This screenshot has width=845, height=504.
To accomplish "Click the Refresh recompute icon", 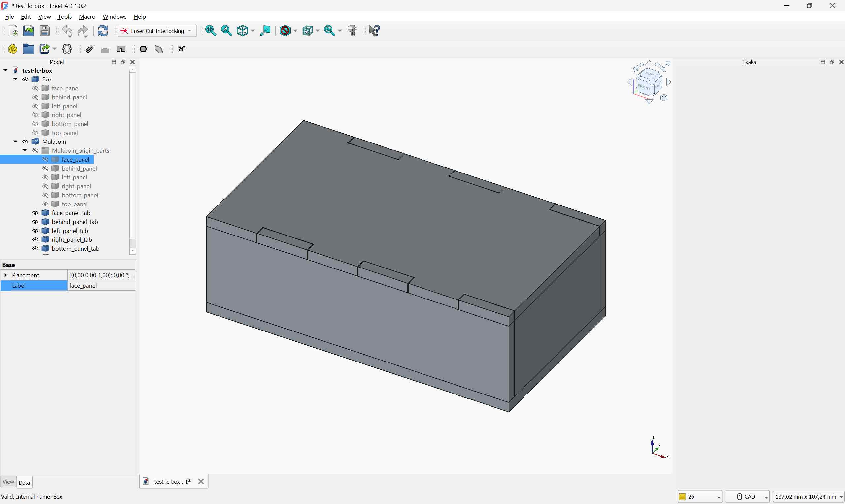I will tap(103, 31).
